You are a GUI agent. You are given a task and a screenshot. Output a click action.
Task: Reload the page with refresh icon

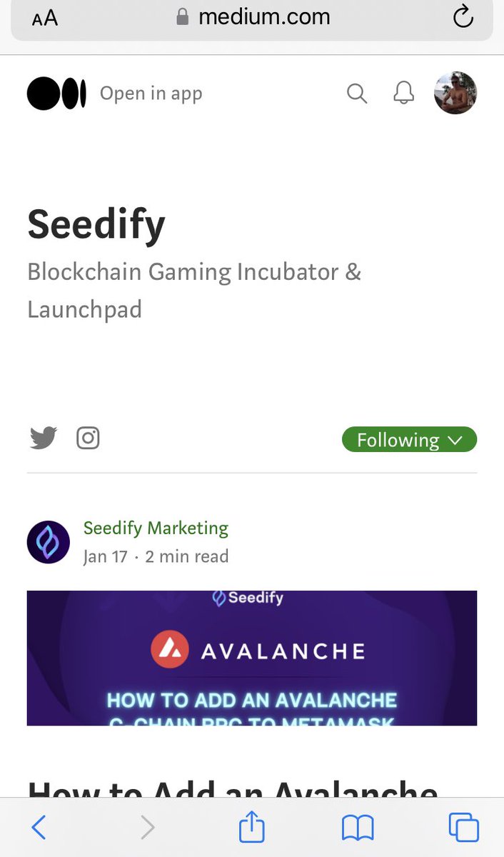click(x=463, y=17)
